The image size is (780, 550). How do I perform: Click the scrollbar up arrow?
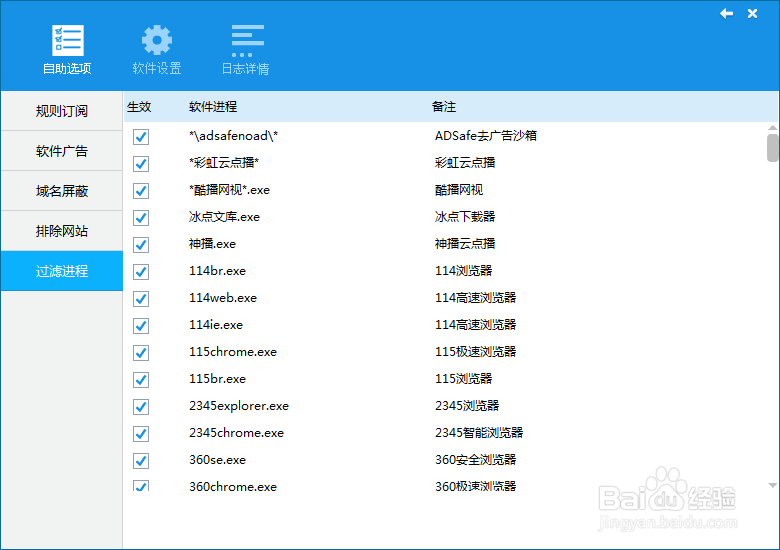[x=773, y=128]
